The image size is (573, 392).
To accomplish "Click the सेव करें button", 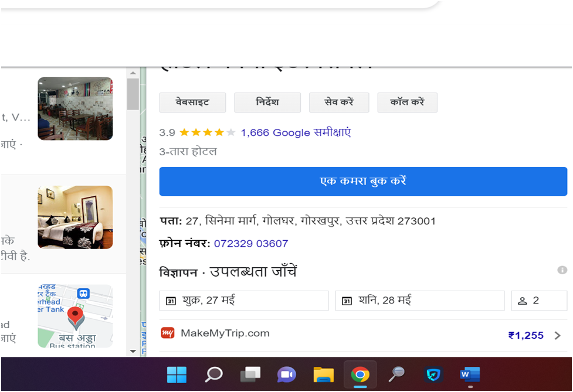I will tap(339, 102).
